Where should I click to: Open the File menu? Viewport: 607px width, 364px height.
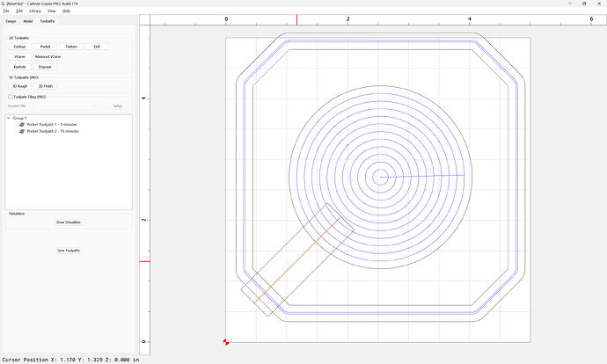click(x=6, y=11)
